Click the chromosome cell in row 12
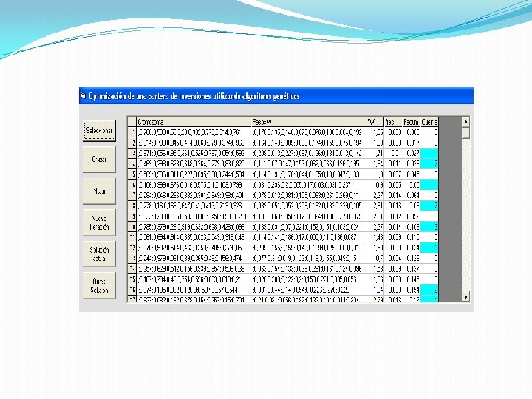 (194, 248)
